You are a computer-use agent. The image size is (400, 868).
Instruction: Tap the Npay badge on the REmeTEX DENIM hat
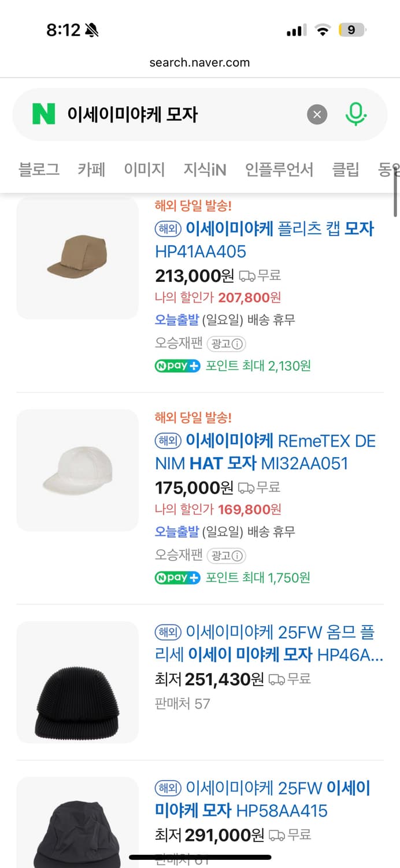[177, 578]
